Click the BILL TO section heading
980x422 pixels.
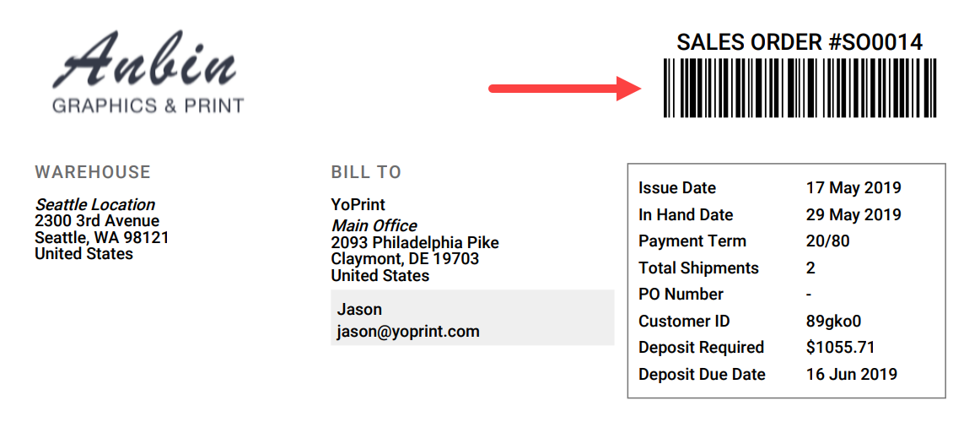pos(366,172)
